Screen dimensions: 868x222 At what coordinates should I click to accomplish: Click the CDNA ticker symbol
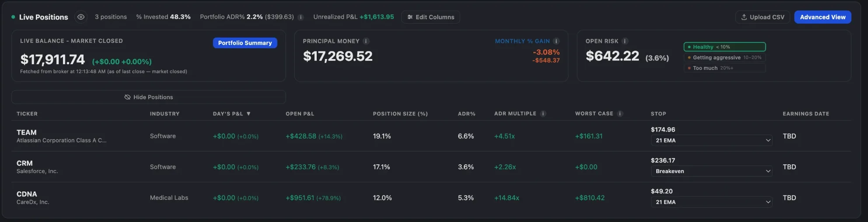click(27, 194)
